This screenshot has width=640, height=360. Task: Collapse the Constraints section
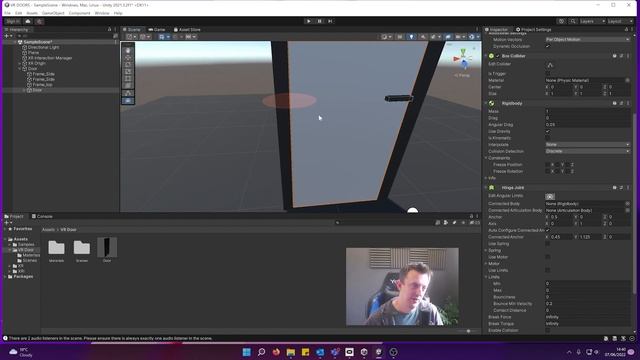[486, 158]
